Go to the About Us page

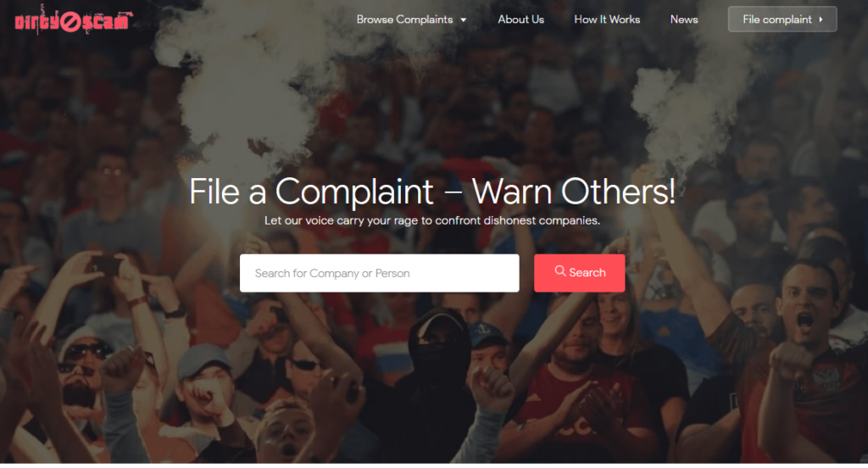pos(520,19)
